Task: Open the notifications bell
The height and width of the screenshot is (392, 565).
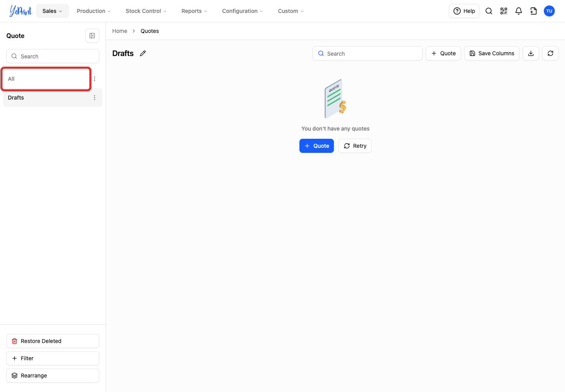Action: [519, 11]
